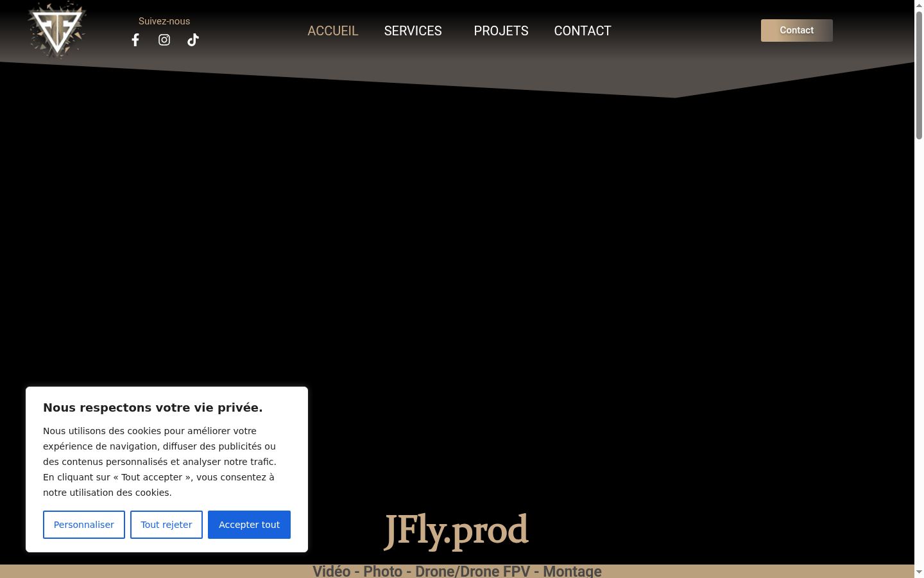924x578 pixels.
Task: Go to the ACCUEIL menu item
Action: click(333, 31)
